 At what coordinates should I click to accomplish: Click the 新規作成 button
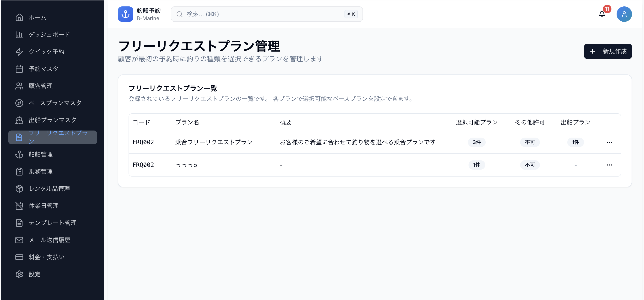tap(608, 51)
